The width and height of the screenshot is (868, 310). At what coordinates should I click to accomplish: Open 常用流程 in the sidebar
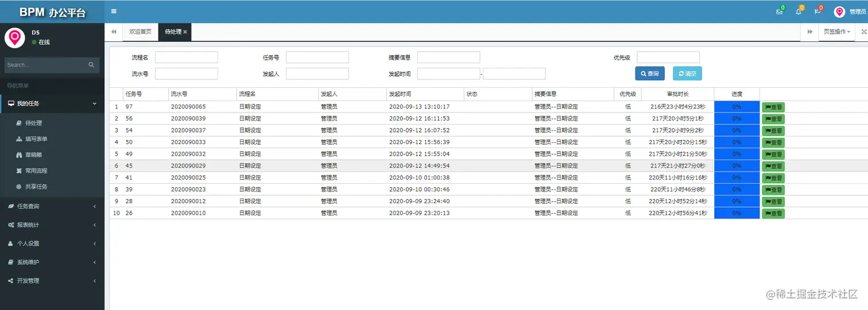36,170
